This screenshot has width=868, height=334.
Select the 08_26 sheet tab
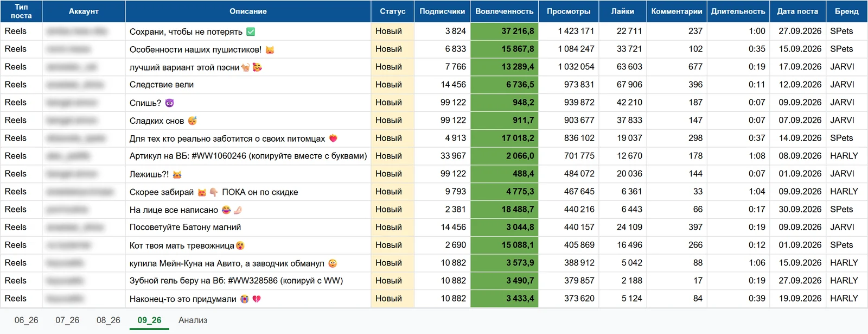[x=108, y=320]
